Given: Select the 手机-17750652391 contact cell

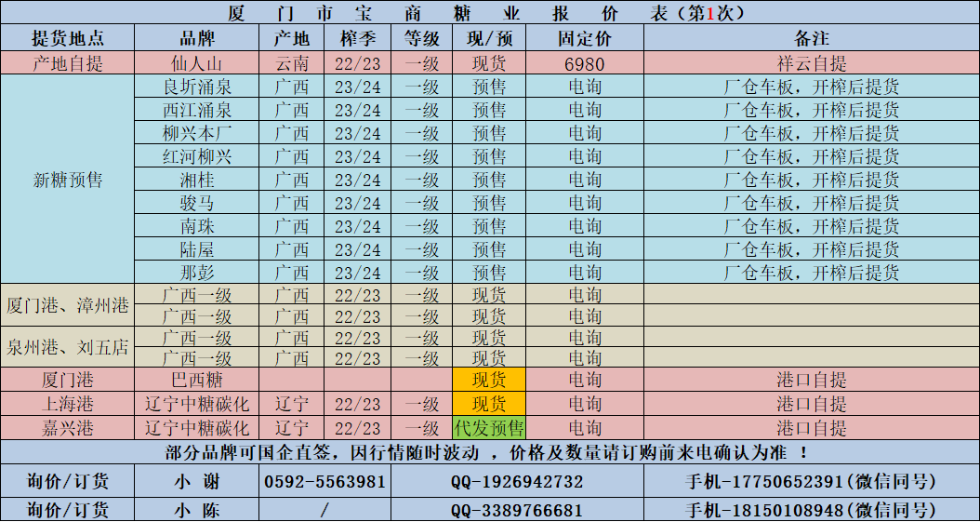Looking at the screenshot, I should [811, 481].
